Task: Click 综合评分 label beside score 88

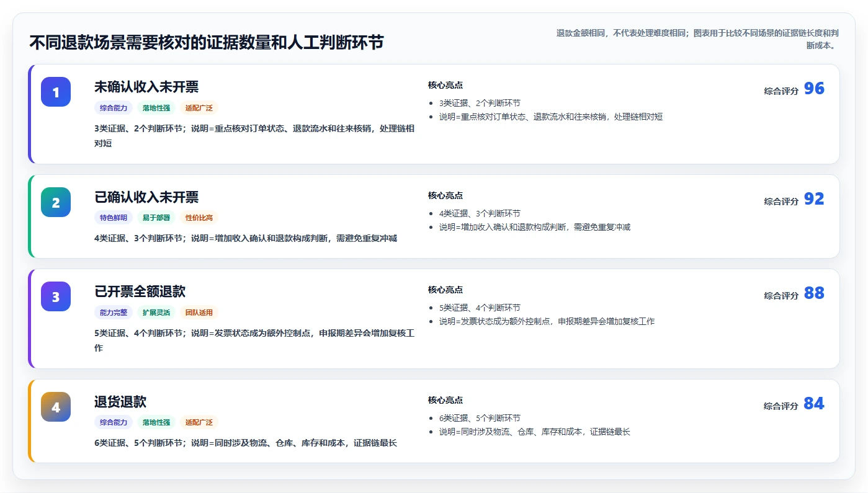Action: [x=781, y=296]
